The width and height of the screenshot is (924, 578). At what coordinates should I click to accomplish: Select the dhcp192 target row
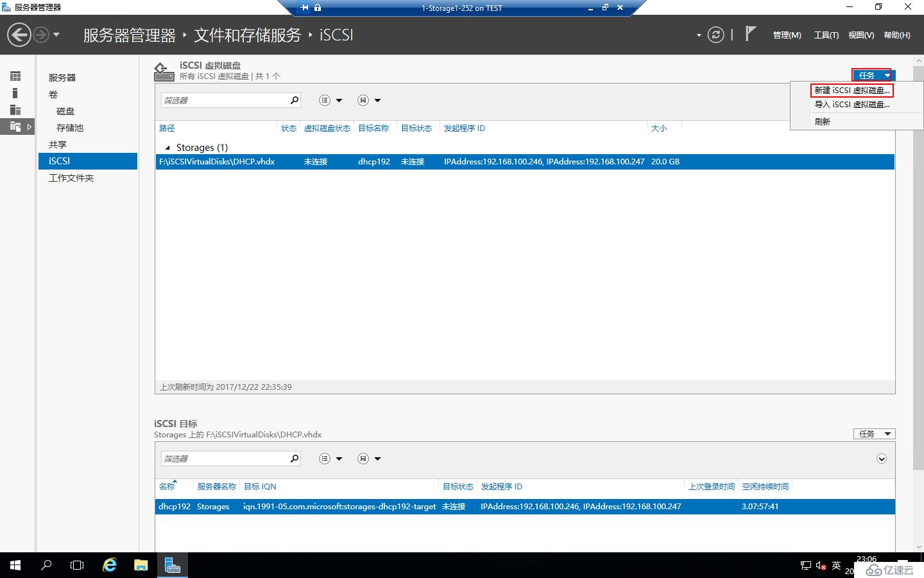(x=525, y=507)
